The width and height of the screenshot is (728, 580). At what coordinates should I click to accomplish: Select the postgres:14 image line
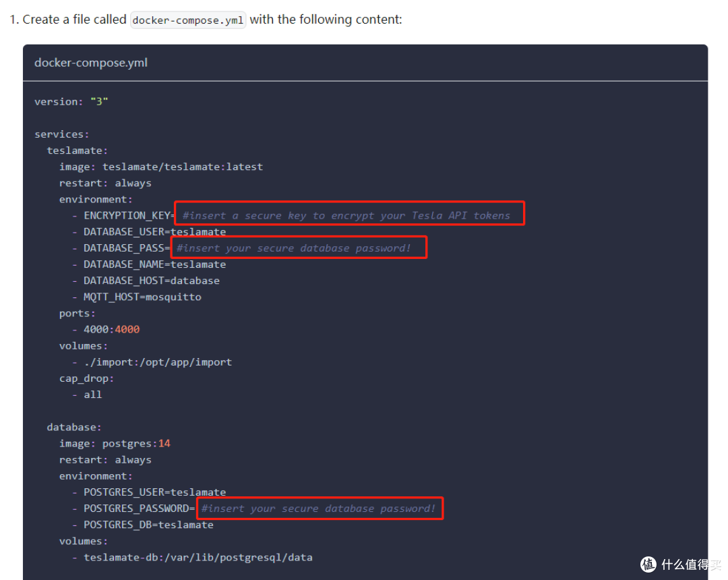[115, 444]
